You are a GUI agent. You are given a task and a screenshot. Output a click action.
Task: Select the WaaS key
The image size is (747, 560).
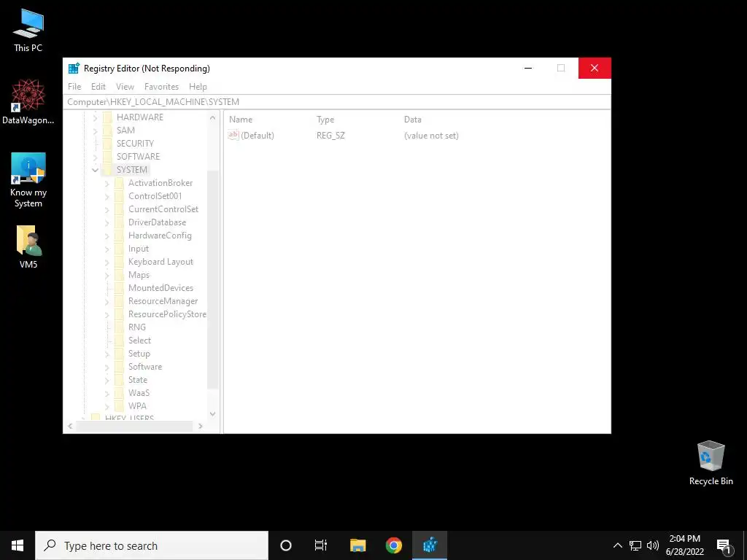(139, 393)
